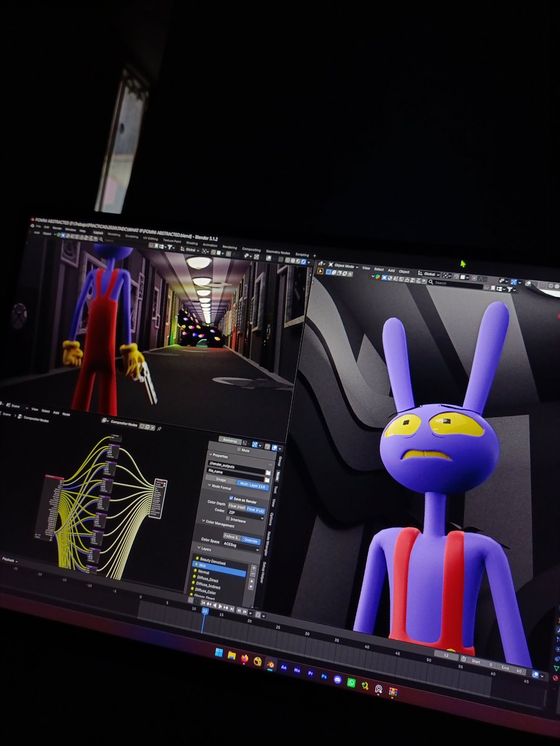Open the Object menu in right viewport header
560x746 pixels.
click(x=404, y=272)
